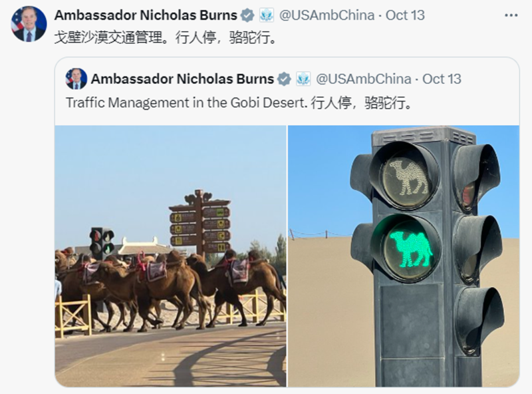Open the camel traffic light photo
This screenshot has width=532, height=394.
[404, 256]
